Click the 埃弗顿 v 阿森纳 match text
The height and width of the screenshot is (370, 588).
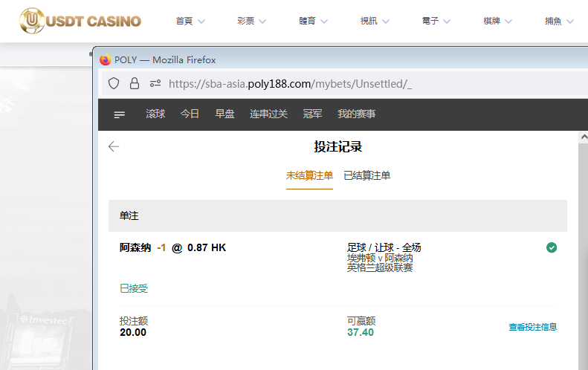(380, 258)
